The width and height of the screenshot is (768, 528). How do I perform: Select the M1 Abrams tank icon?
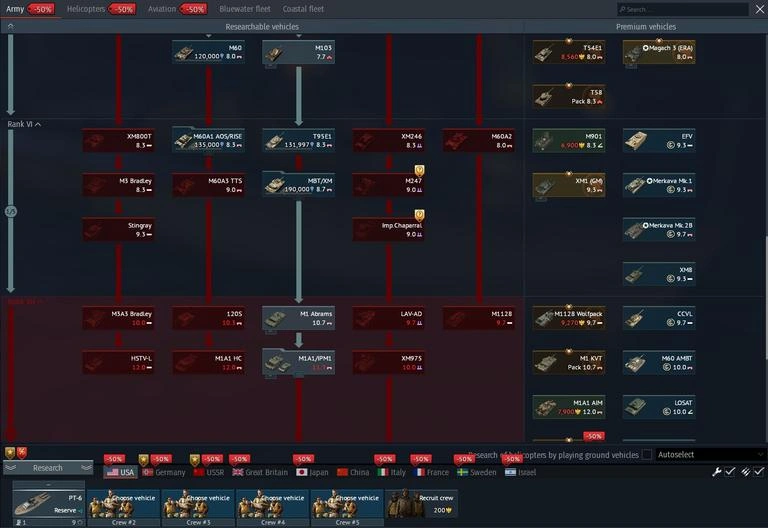(298, 318)
